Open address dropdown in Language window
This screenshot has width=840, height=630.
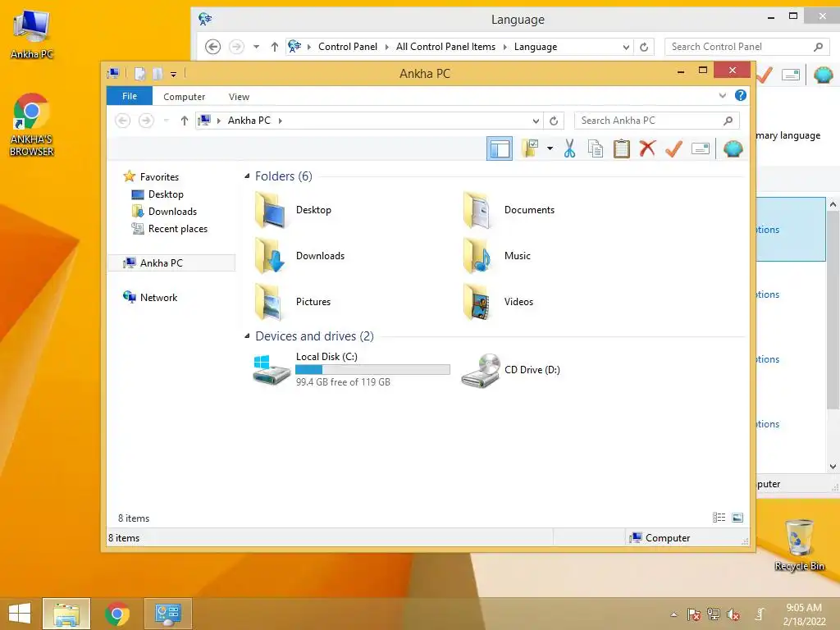click(626, 47)
